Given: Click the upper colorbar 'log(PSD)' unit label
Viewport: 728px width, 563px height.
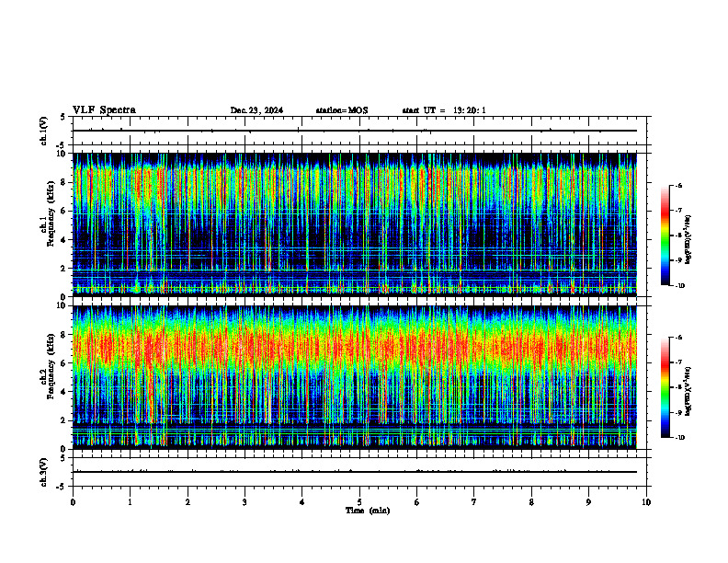Looking at the screenshot, I should pos(688,240).
